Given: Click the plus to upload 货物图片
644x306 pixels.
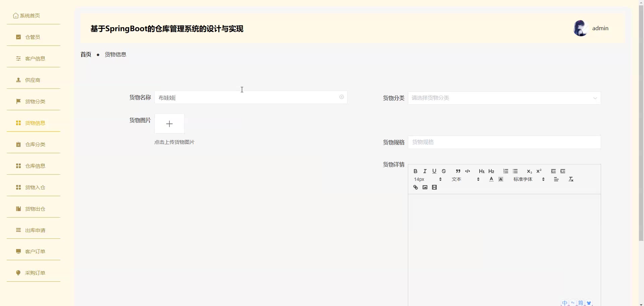Looking at the screenshot, I should [x=169, y=124].
